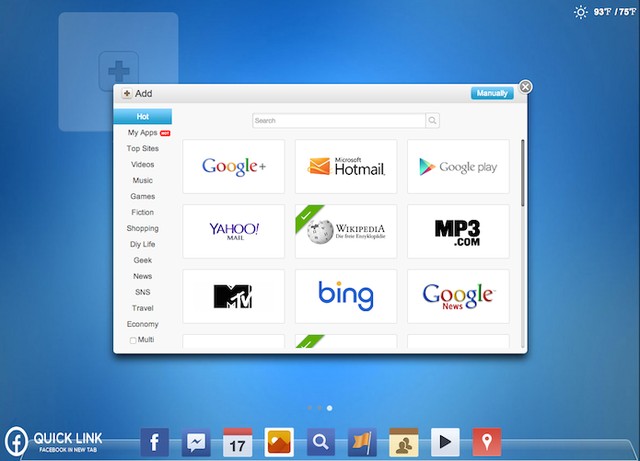Open the Travel category

tap(142, 308)
